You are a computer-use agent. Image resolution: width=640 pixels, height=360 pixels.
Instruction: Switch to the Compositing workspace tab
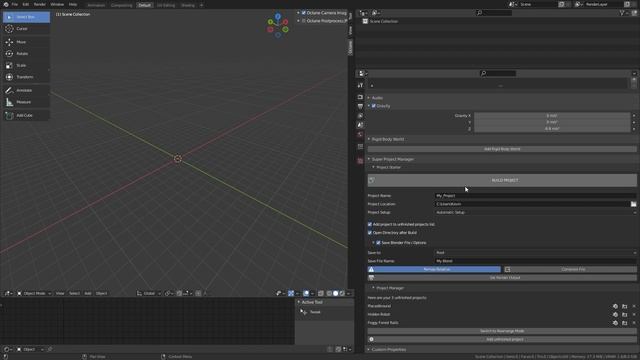pyautogui.click(x=122, y=5)
